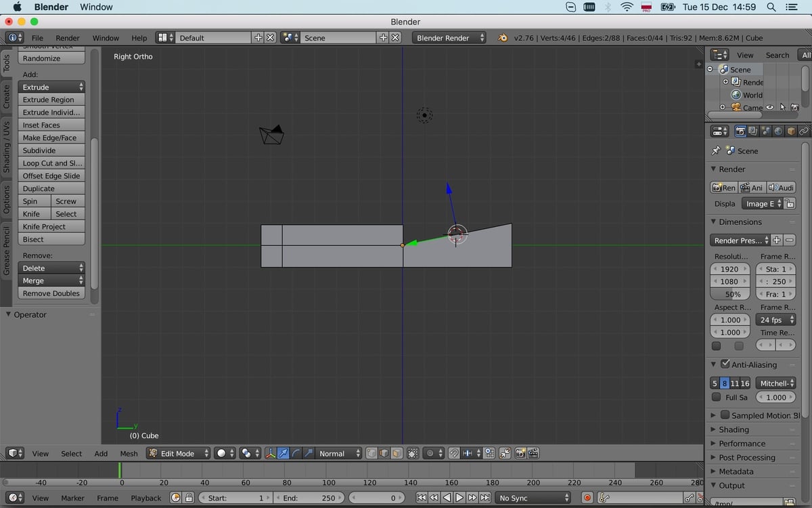Click the OpenGL render camera icon in header

pyautogui.click(x=520, y=453)
